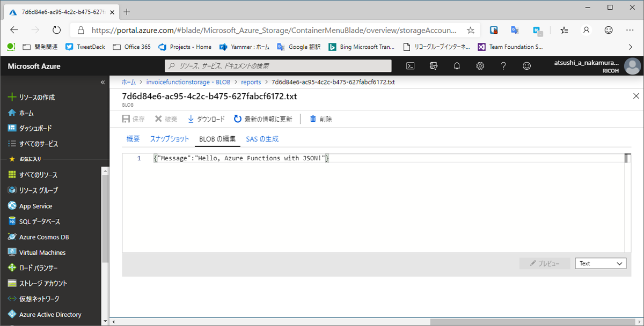The image size is (644, 326).
Task: Click リソースの作成 in the sidebar
Action: click(x=31, y=98)
